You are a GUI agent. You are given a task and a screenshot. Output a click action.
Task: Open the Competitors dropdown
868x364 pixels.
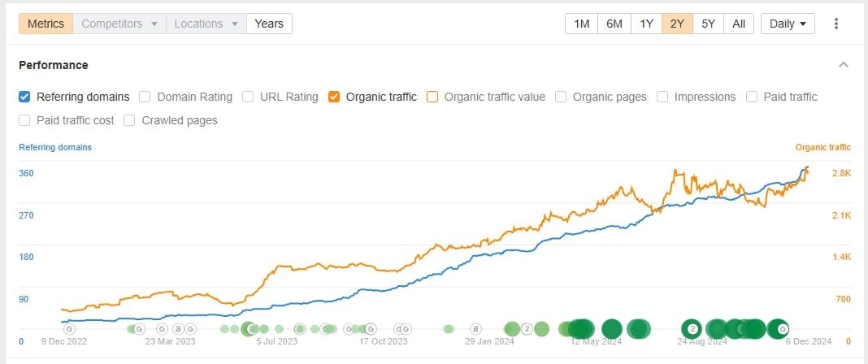[x=119, y=24]
